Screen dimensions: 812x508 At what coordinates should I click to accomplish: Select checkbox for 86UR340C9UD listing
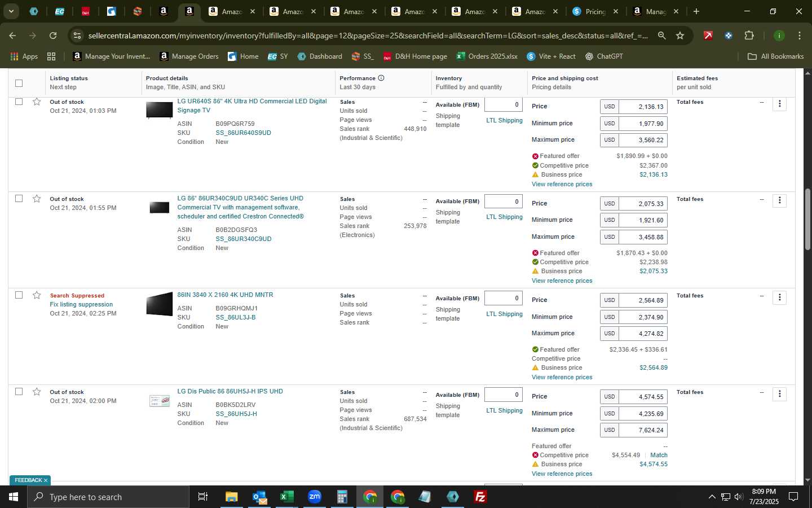pyautogui.click(x=19, y=199)
